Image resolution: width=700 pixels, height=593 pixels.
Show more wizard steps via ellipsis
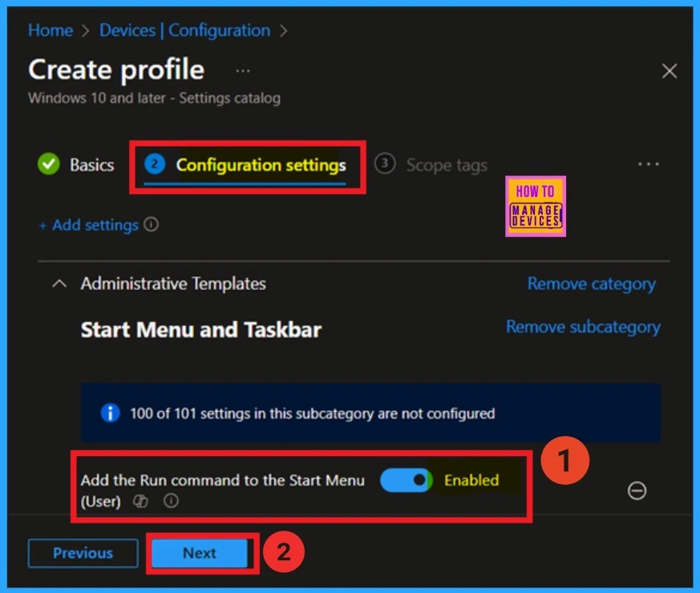pyautogui.click(x=648, y=164)
